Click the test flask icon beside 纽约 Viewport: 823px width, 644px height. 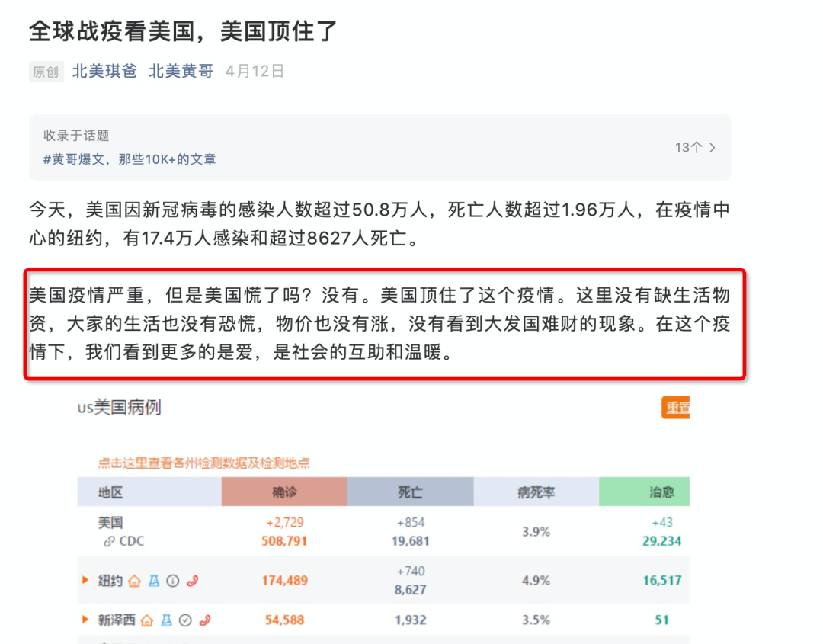pos(155,581)
